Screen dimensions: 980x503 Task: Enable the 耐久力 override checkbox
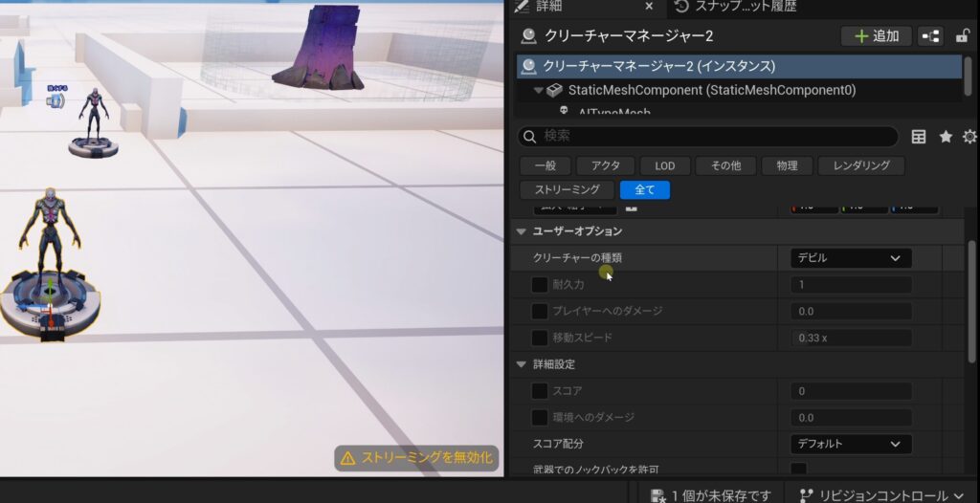(540, 285)
